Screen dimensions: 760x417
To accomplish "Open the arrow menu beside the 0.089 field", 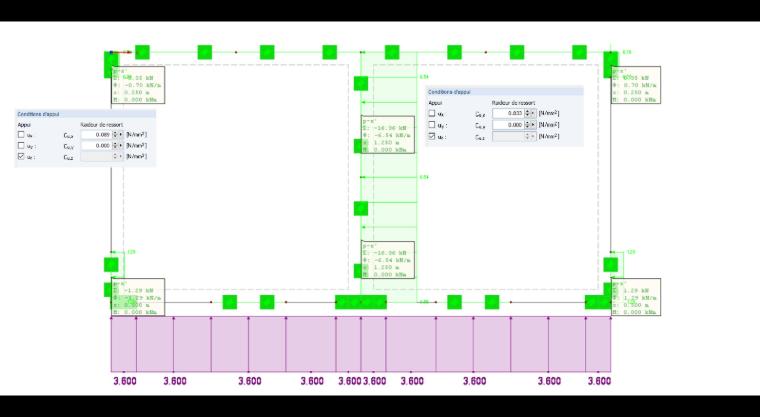I will pyautogui.click(x=121, y=134).
